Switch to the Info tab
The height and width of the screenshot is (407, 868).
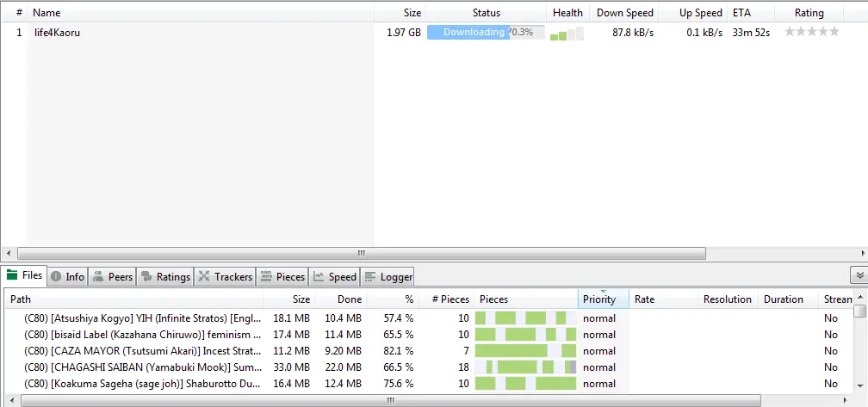point(67,276)
